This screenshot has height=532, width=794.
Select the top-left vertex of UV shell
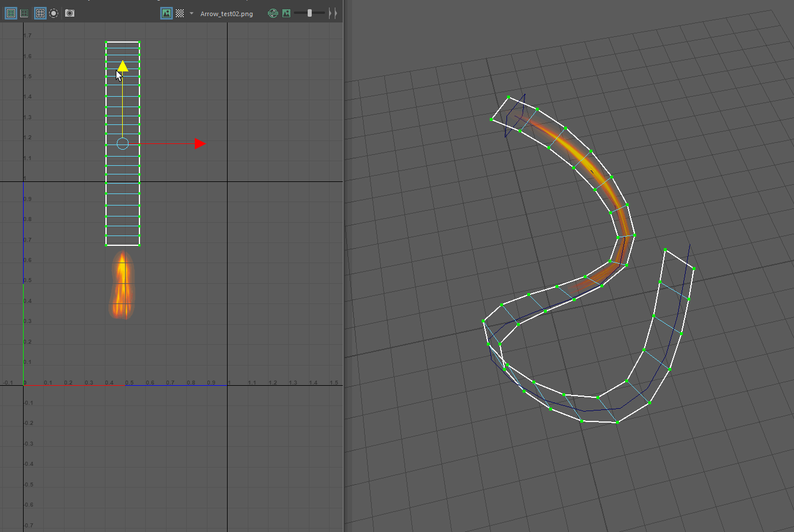click(106, 42)
